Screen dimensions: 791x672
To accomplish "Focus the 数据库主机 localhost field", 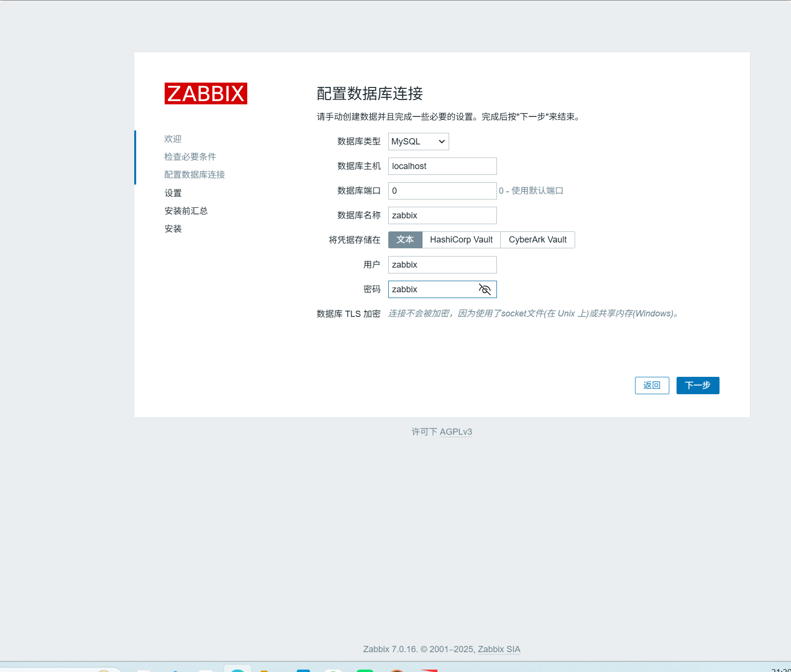I will click(442, 166).
